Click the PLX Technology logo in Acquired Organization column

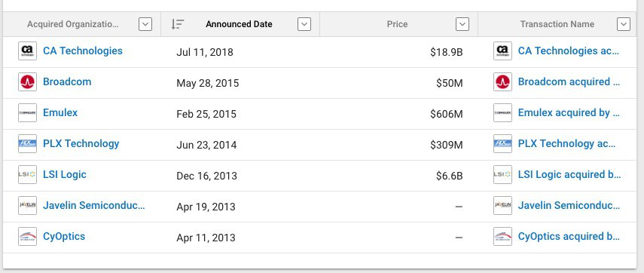tap(28, 143)
